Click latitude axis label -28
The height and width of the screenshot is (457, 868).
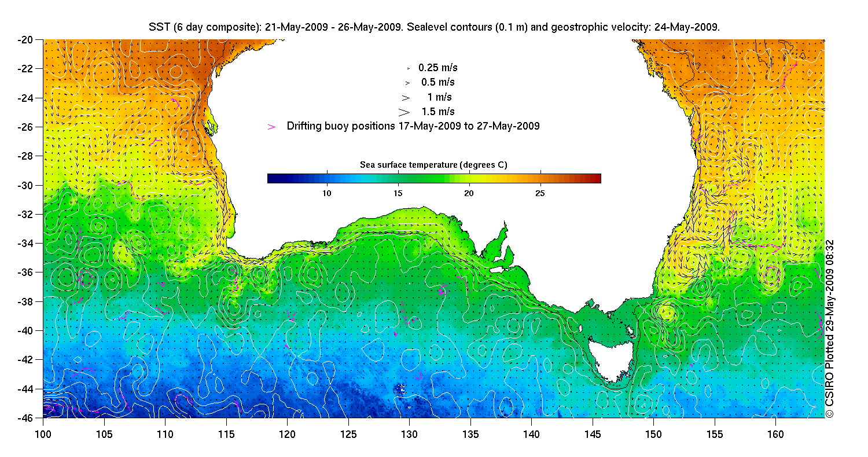[x=26, y=156]
